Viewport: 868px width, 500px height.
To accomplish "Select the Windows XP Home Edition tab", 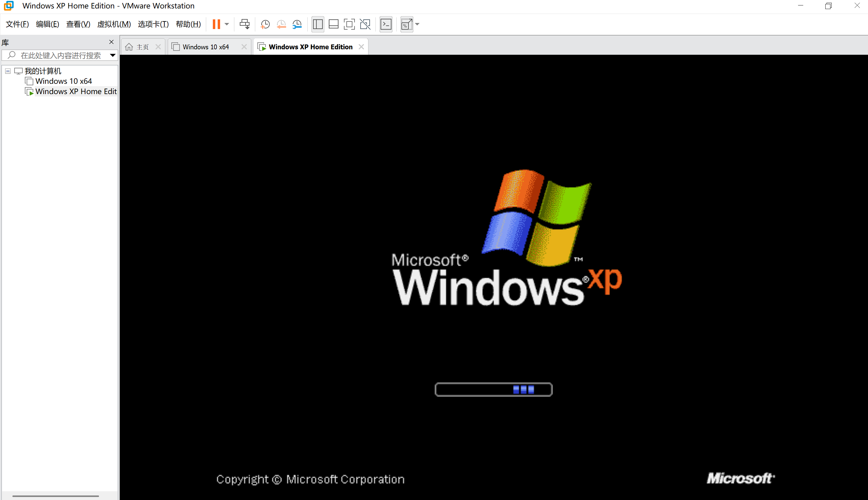I will point(310,47).
